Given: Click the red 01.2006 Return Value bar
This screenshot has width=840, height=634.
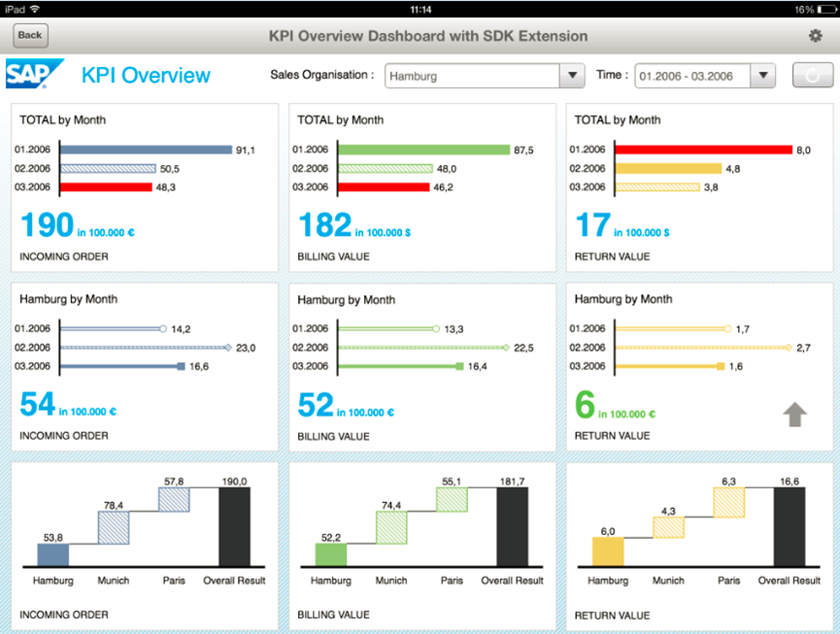Looking at the screenshot, I should coord(704,150).
